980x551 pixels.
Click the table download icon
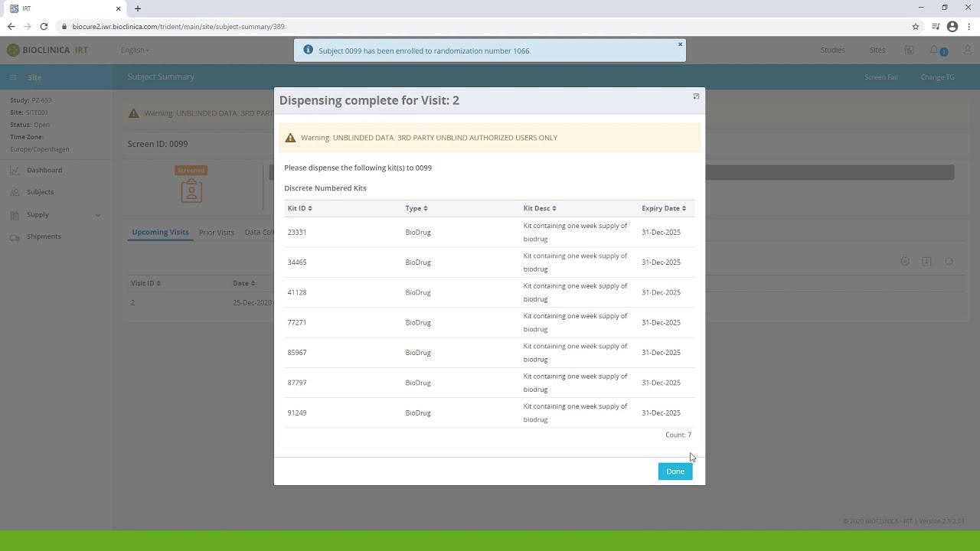tap(926, 262)
